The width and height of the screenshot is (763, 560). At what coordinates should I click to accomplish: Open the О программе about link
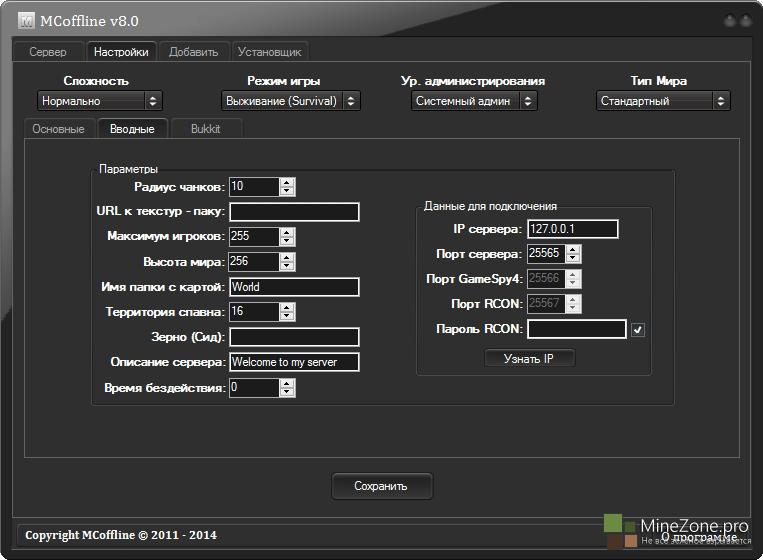coord(705,537)
